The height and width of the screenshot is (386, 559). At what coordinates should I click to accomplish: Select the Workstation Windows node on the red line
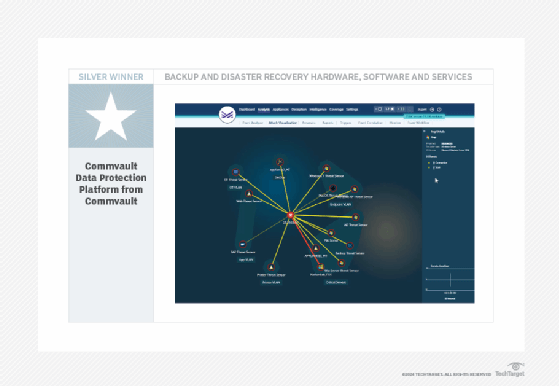(320, 267)
